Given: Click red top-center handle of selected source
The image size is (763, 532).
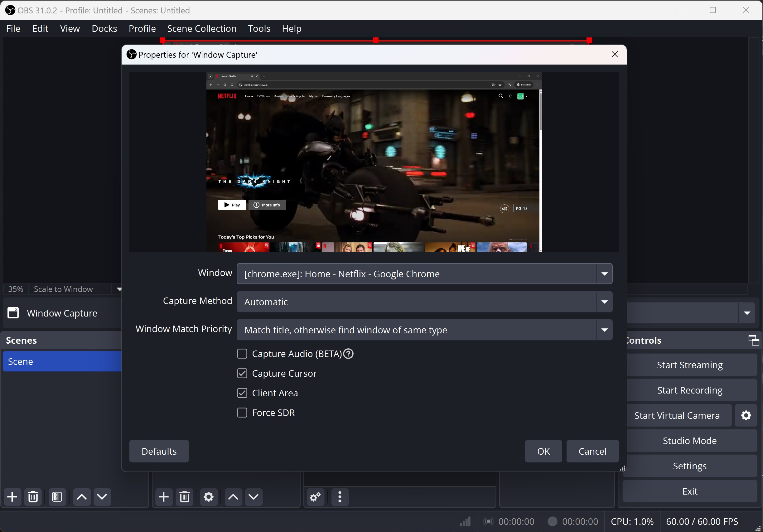Looking at the screenshot, I should (375, 40).
